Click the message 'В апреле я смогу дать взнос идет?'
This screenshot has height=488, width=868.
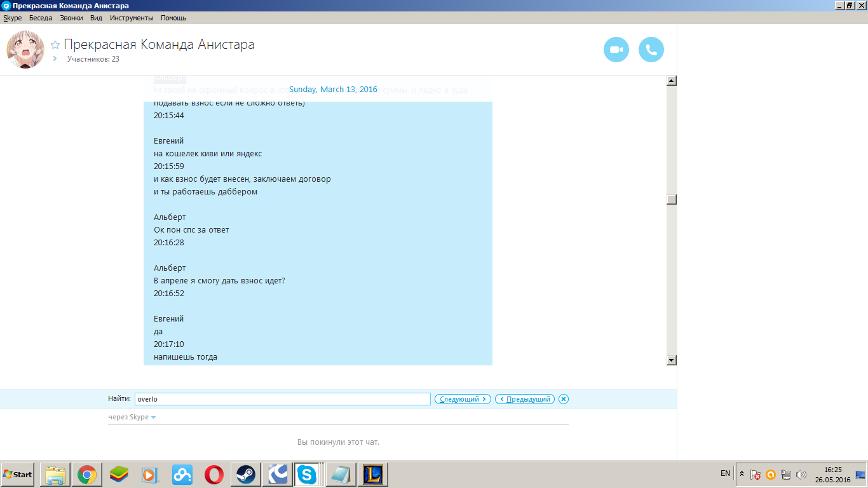pos(219,281)
